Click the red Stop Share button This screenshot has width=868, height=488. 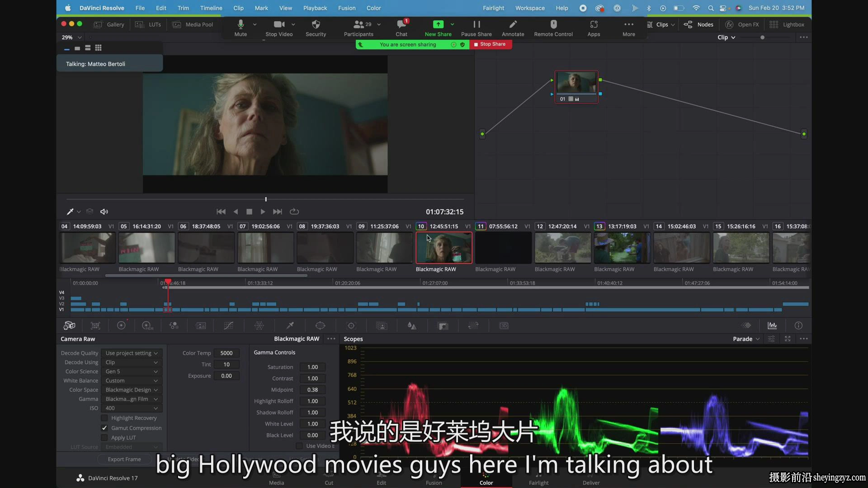click(x=490, y=44)
